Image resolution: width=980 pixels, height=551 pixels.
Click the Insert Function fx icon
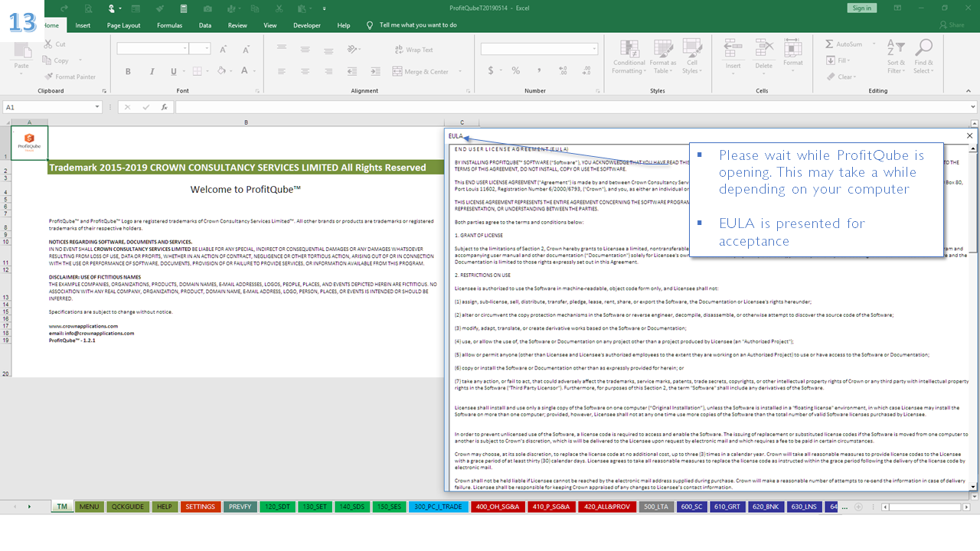point(164,107)
